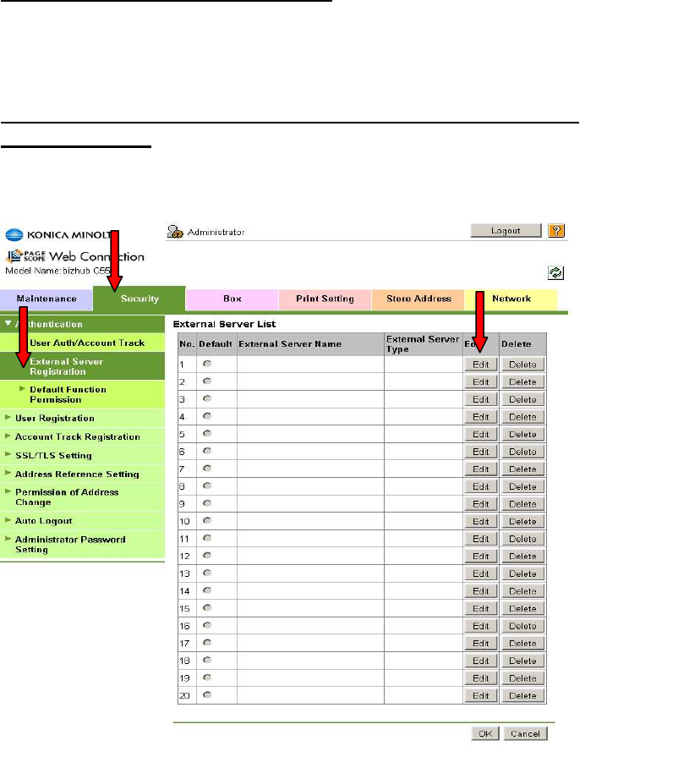Click External Server Type cell in row 5

tap(424, 434)
